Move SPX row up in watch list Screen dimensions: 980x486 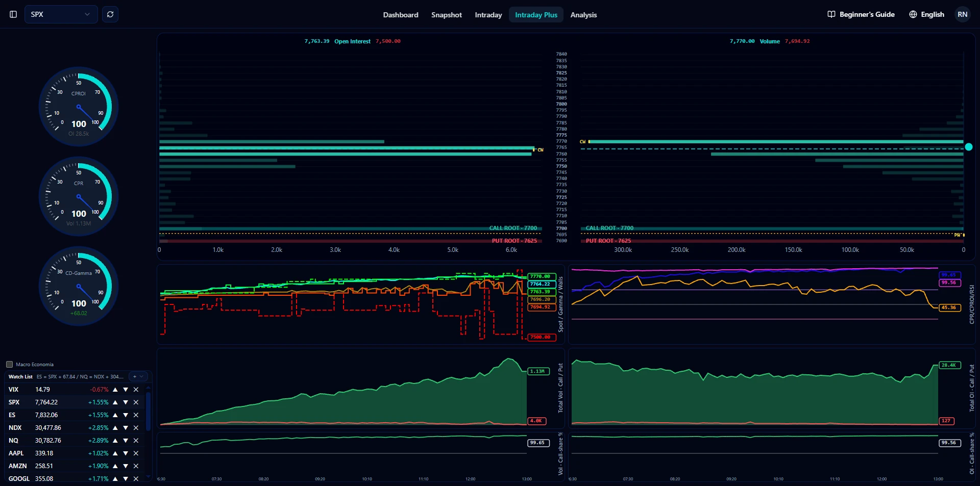(115, 402)
